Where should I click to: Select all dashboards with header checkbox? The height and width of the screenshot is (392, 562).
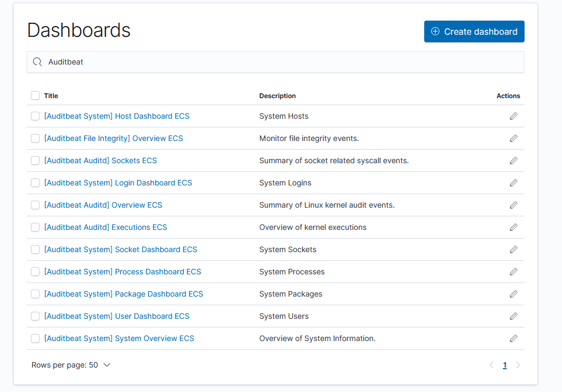tap(35, 95)
